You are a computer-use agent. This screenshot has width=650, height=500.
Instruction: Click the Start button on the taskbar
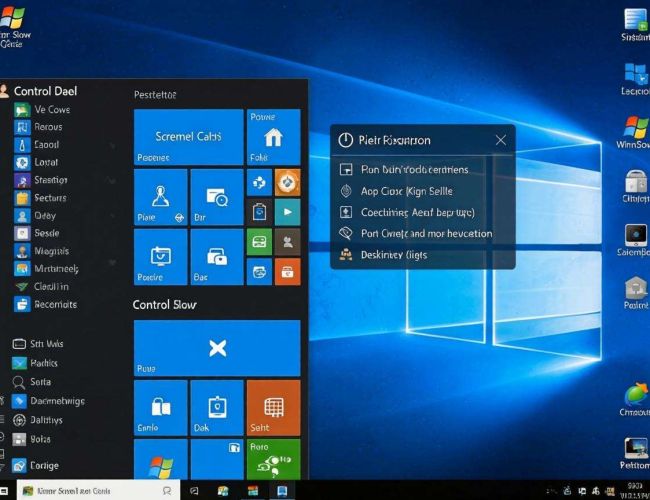(x=4, y=491)
